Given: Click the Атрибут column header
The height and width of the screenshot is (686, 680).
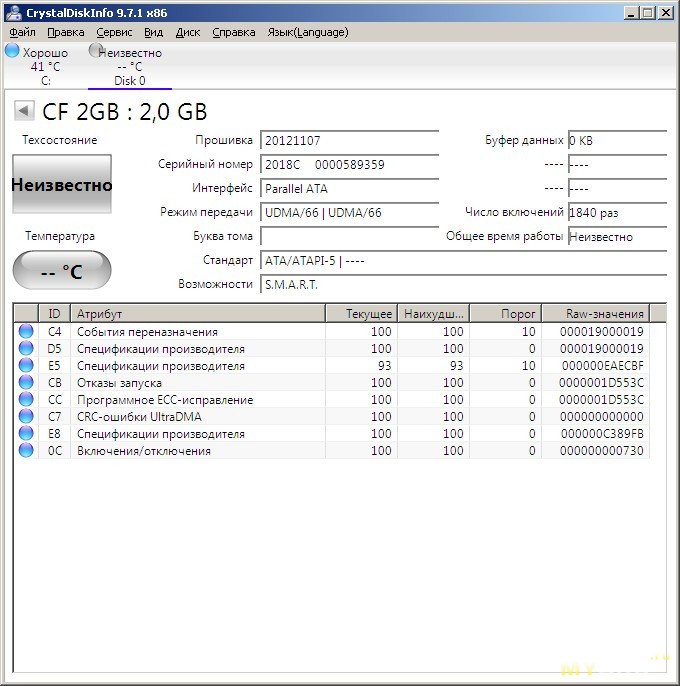Looking at the screenshot, I should tap(198, 314).
